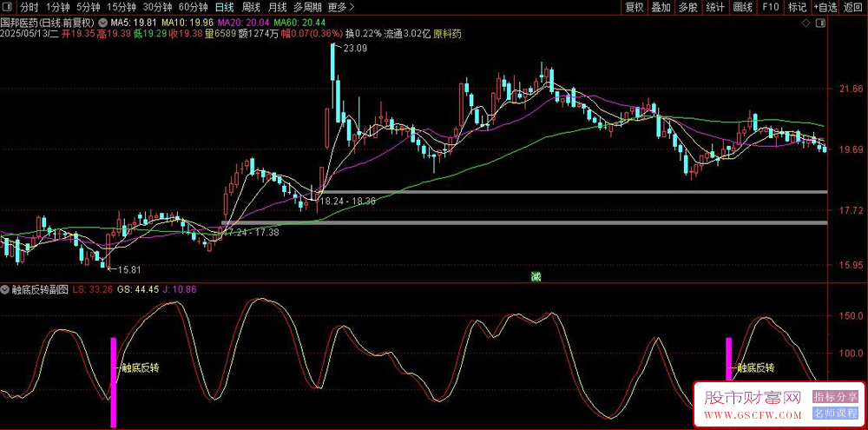Click the 名师课程 banner link

[835, 413]
